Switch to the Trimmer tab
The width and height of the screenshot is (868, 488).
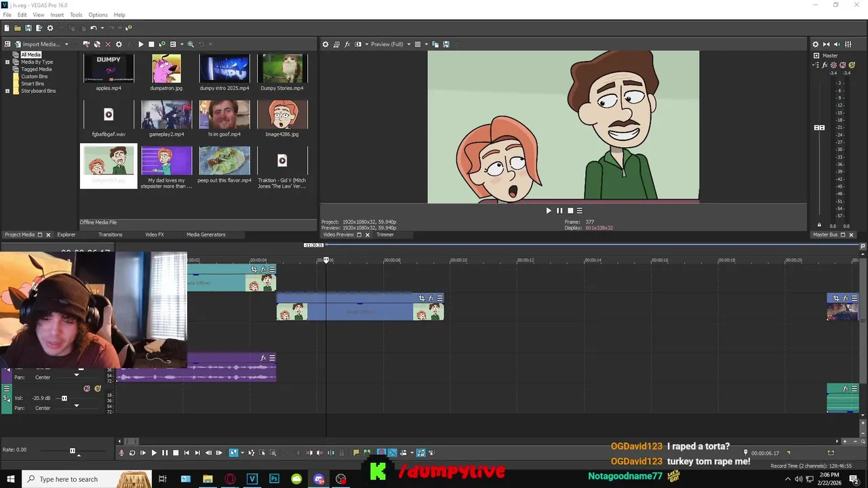[x=384, y=235]
